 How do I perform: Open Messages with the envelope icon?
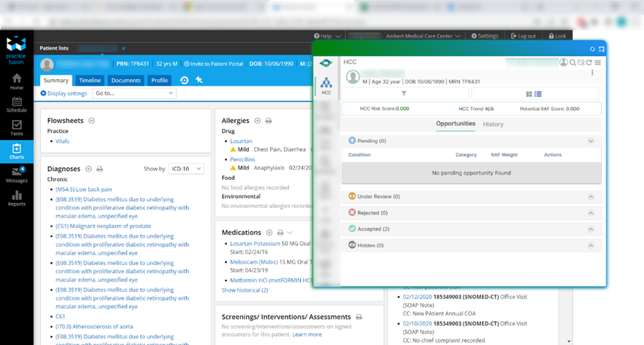tap(16, 174)
